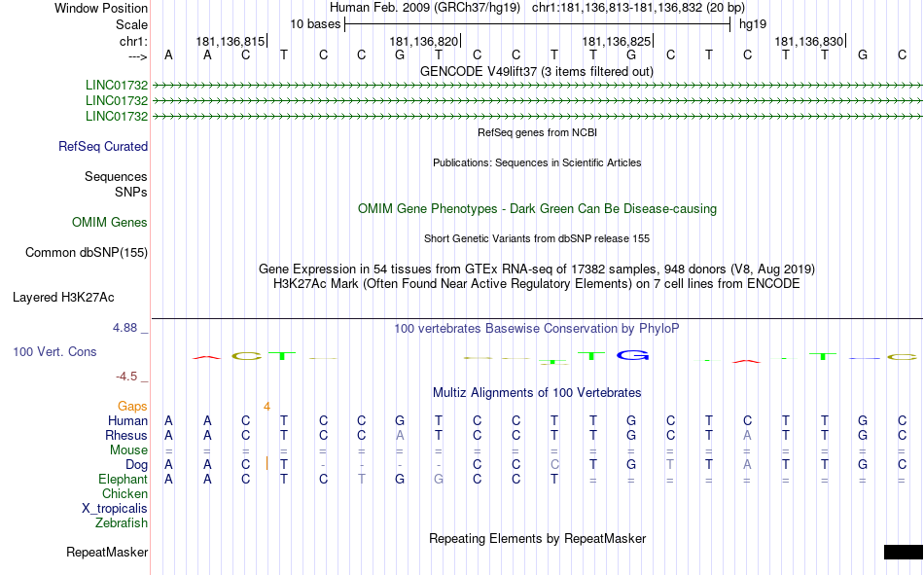Click the 181,136,830 ruler position

(x=809, y=41)
